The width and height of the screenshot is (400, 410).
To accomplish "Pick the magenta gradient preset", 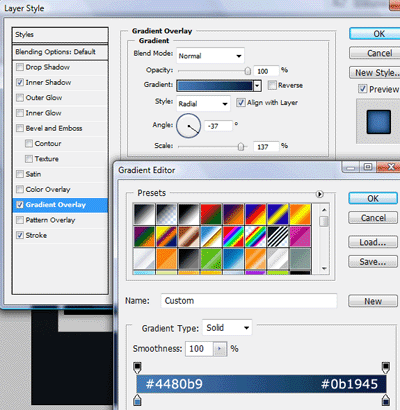I will (300, 236).
